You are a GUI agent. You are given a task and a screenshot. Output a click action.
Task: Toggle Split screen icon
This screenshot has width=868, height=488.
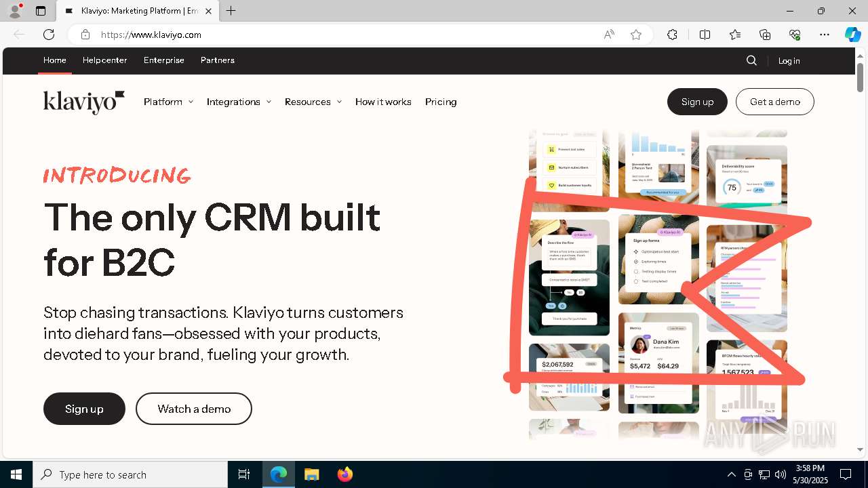(705, 35)
